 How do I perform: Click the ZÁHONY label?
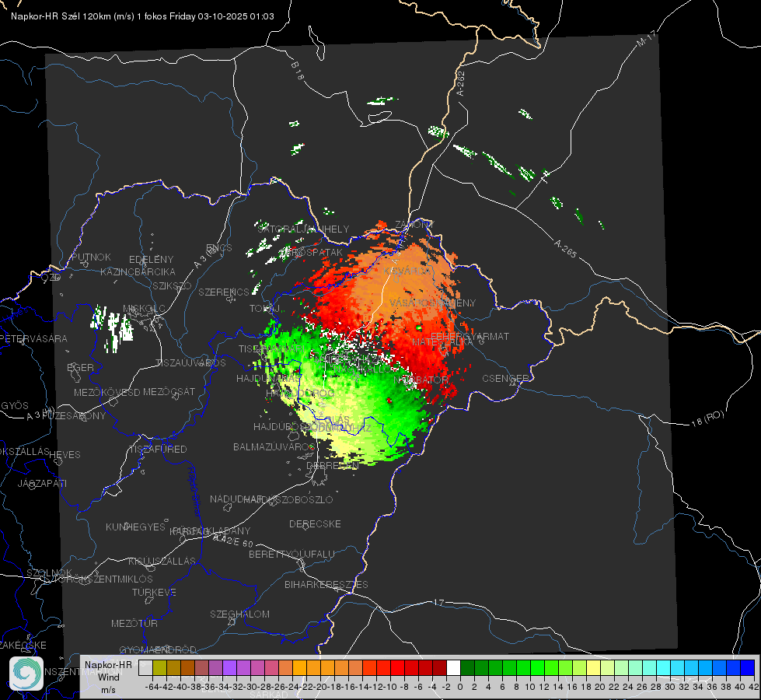click(x=414, y=225)
